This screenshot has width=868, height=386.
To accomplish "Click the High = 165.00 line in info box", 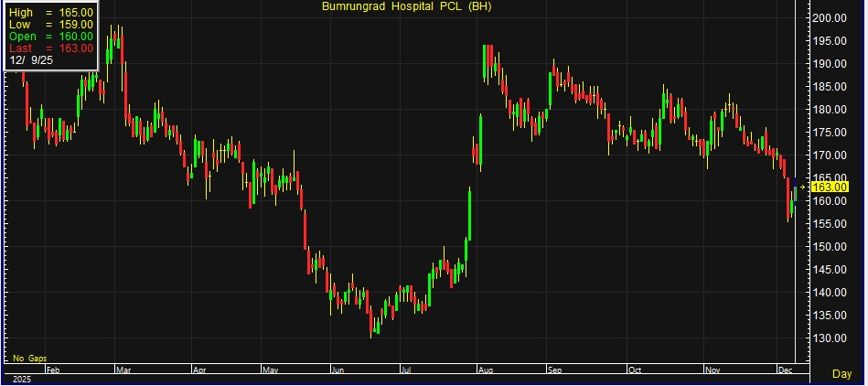I will (50, 12).
